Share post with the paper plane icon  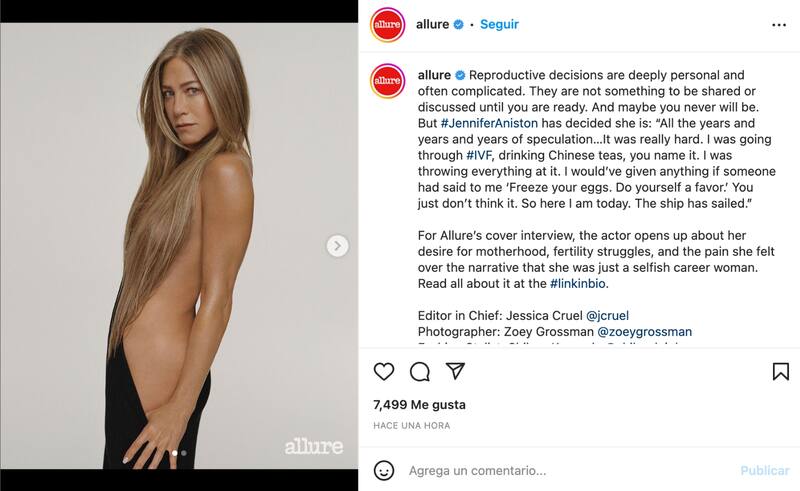455,371
